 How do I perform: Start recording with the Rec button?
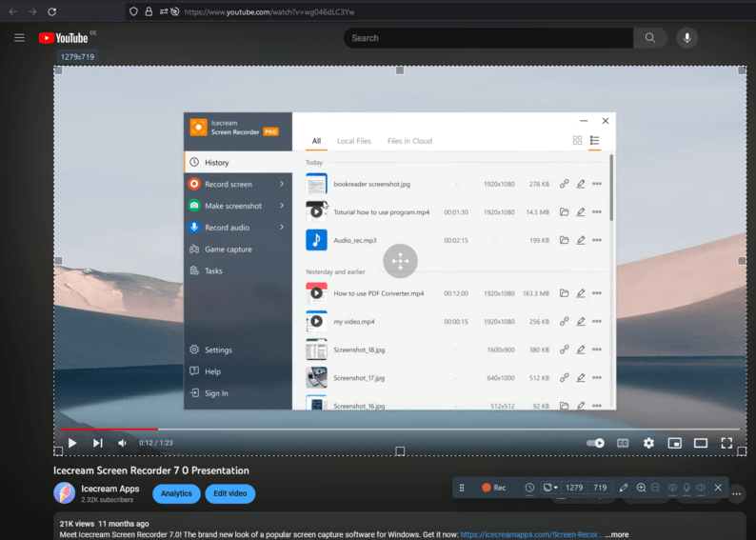pyautogui.click(x=494, y=488)
